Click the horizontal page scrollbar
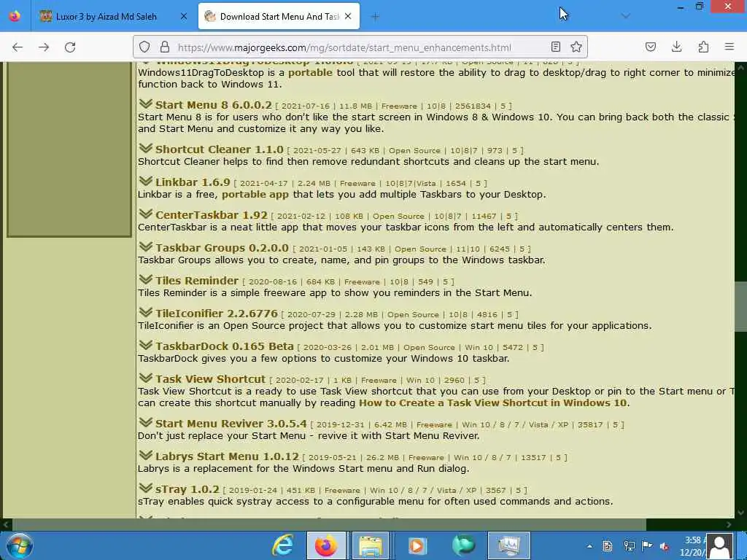747x560 pixels. 329,524
